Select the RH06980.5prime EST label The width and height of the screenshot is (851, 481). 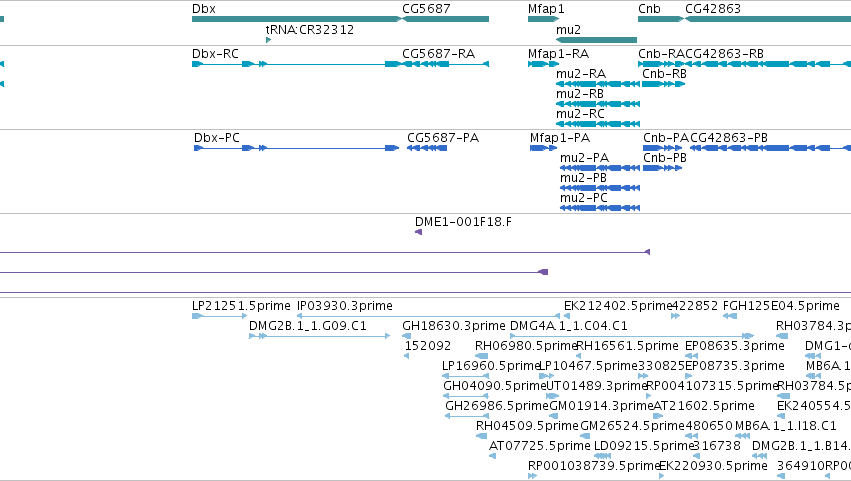526,346
